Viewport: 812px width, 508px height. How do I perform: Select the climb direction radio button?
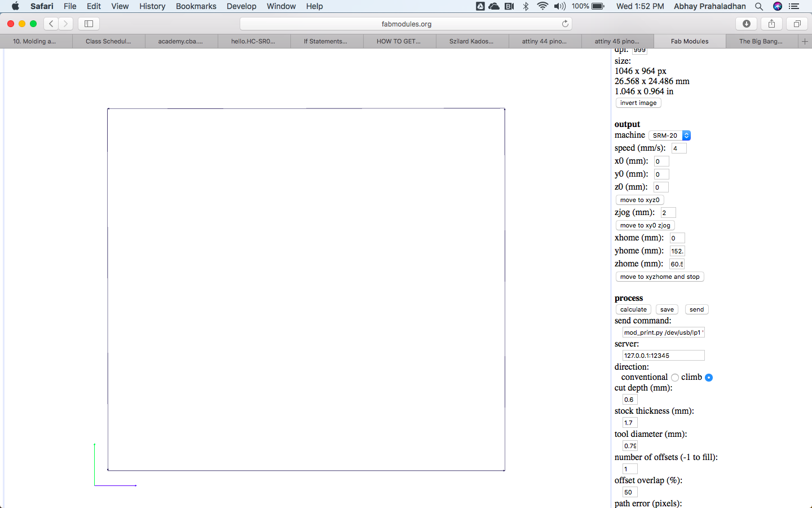[709, 378]
